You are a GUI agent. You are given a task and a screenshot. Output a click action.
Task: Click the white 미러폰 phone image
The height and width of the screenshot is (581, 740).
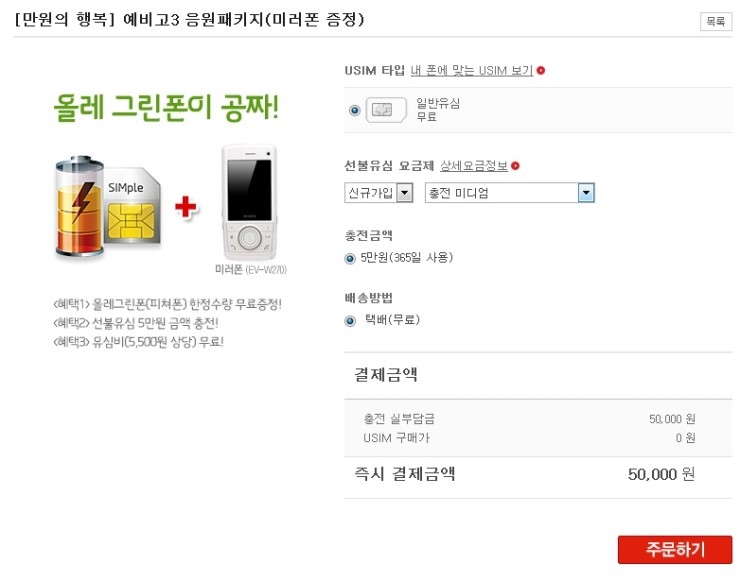point(249,203)
